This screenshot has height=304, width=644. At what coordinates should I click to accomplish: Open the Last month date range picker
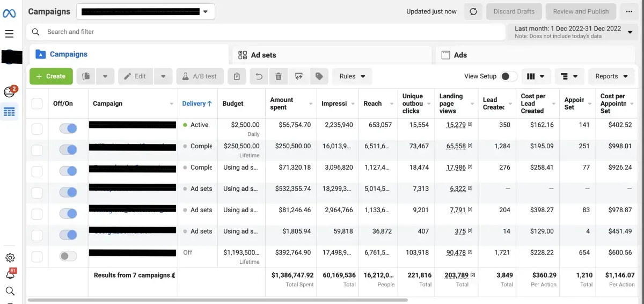click(573, 32)
